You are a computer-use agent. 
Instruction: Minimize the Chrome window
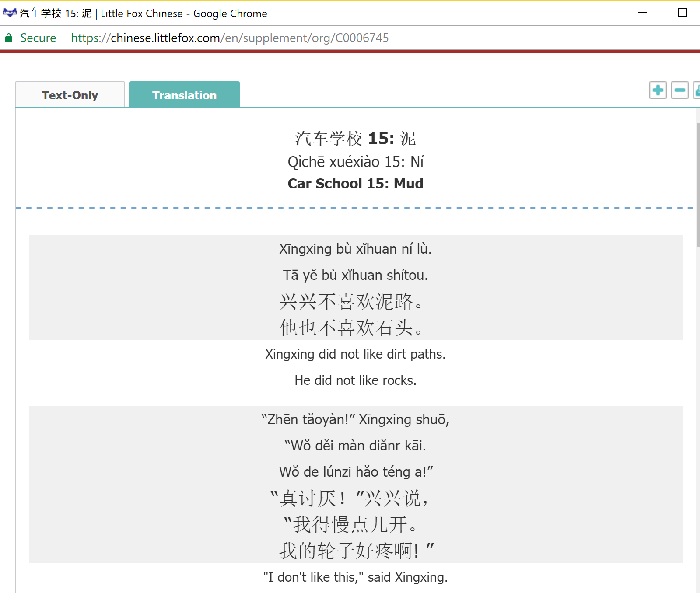point(642,13)
